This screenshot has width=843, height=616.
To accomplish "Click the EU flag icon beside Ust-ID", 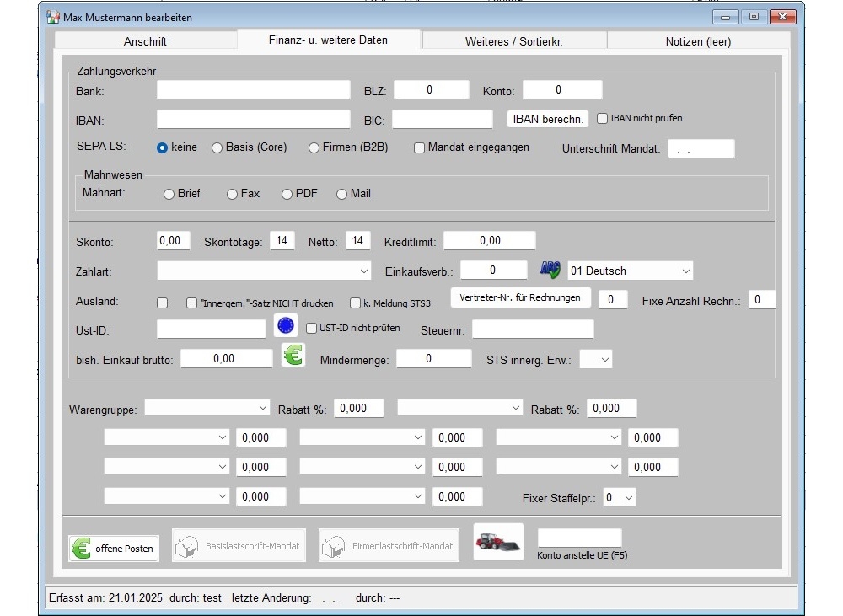I will coord(287,326).
